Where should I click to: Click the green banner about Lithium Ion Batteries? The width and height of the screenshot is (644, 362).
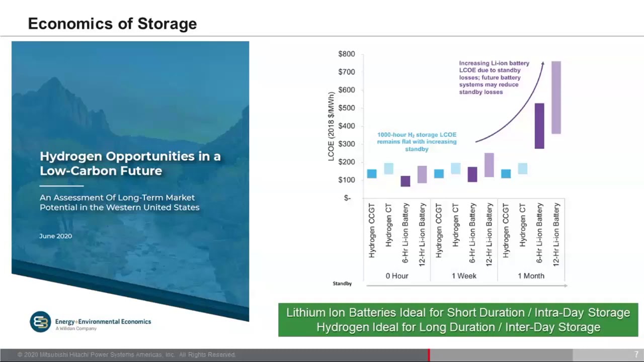pyautogui.click(x=458, y=320)
